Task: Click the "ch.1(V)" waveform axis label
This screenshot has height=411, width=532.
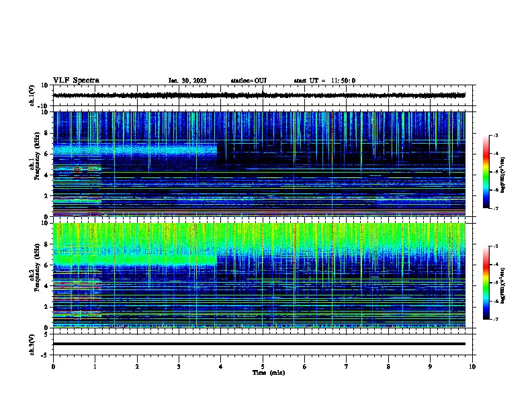Action: (x=32, y=95)
